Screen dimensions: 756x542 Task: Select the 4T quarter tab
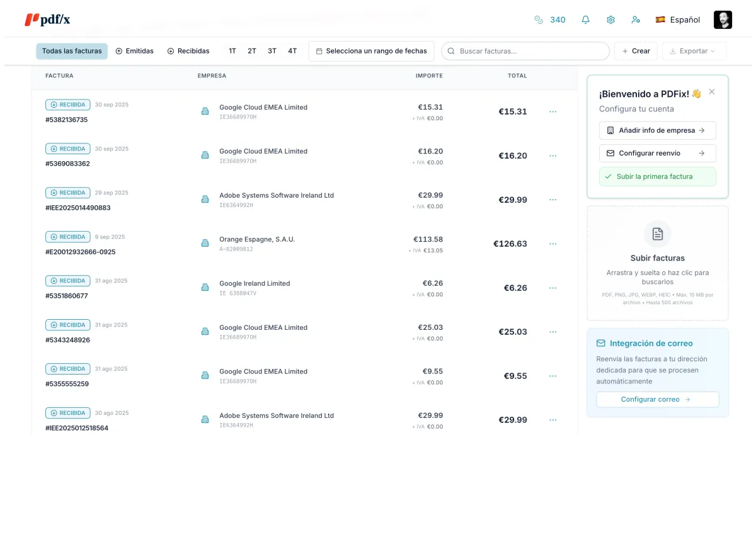pos(292,51)
